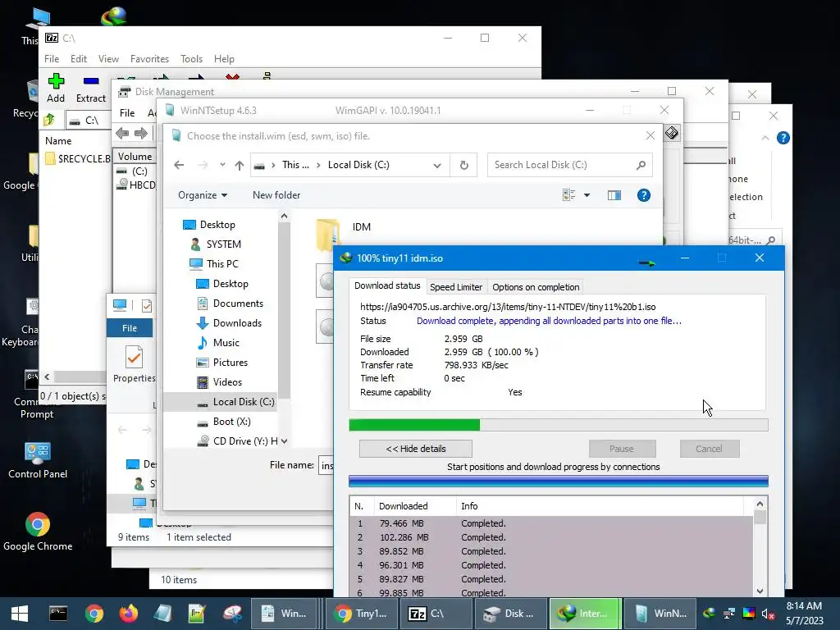The height and width of the screenshot is (630, 840).
Task: Click search magnifier in Search Local Disk box
Action: coord(641,165)
